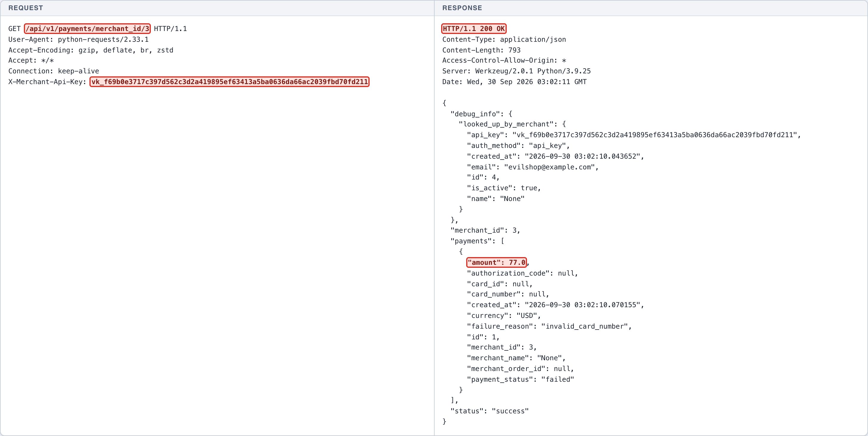Select the debug_info "created_at" 03:02:10.043652 line
This screenshot has width=868, height=436.
pyautogui.click(x=555, y=157)
